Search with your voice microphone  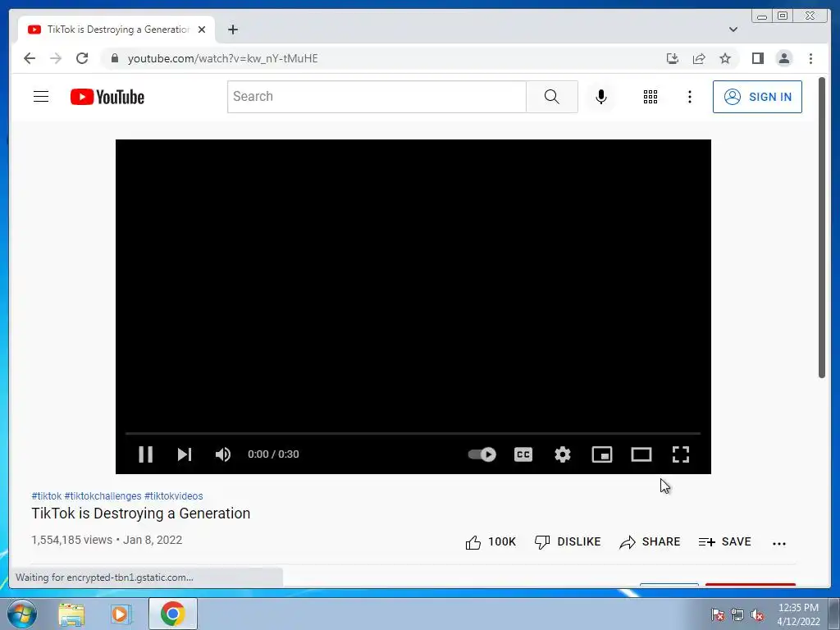click(601, 97)
